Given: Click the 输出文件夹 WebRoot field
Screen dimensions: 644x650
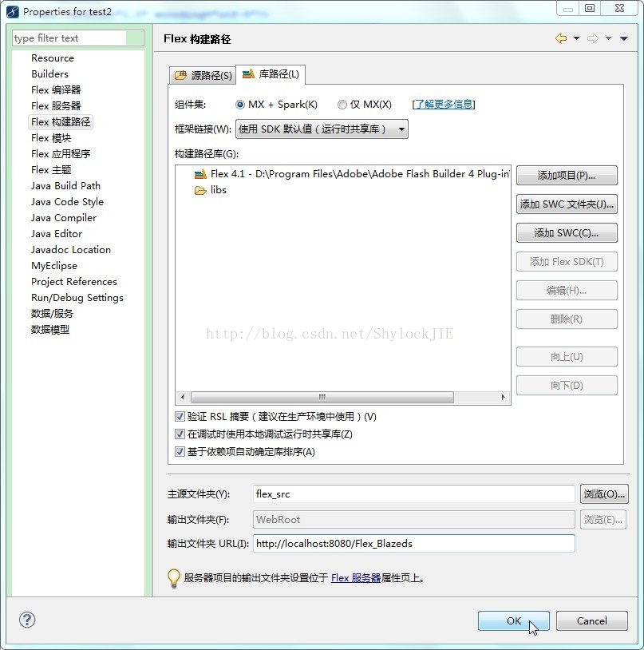Looking at the screenshot, I should click(413, 519).
